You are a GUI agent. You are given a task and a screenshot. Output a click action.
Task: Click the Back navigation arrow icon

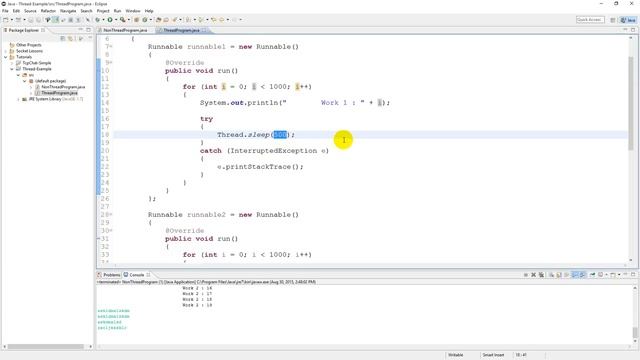coord(222,20)
